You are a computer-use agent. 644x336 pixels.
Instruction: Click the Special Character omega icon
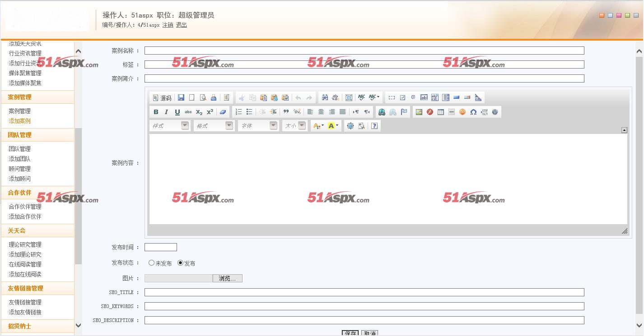[x=473, y=112]
